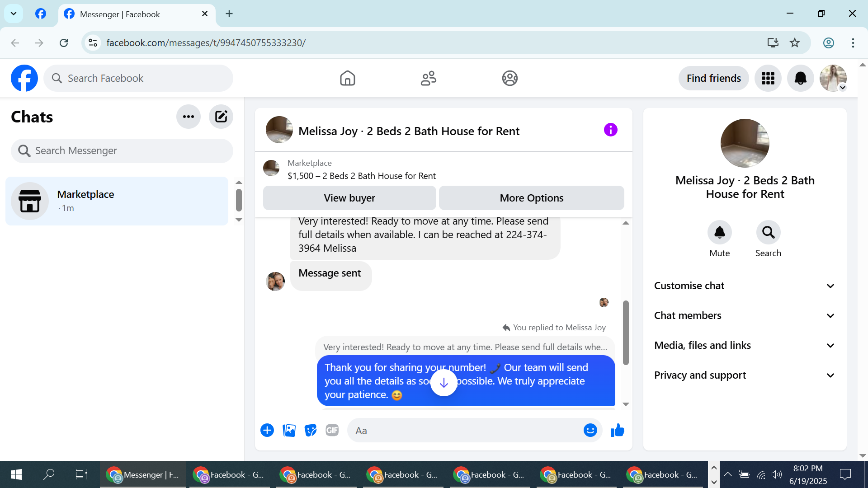The width and height of the screenshot is (868, 488).
Task: Open more actions plus icon in composer
Action: pos(267,430)
